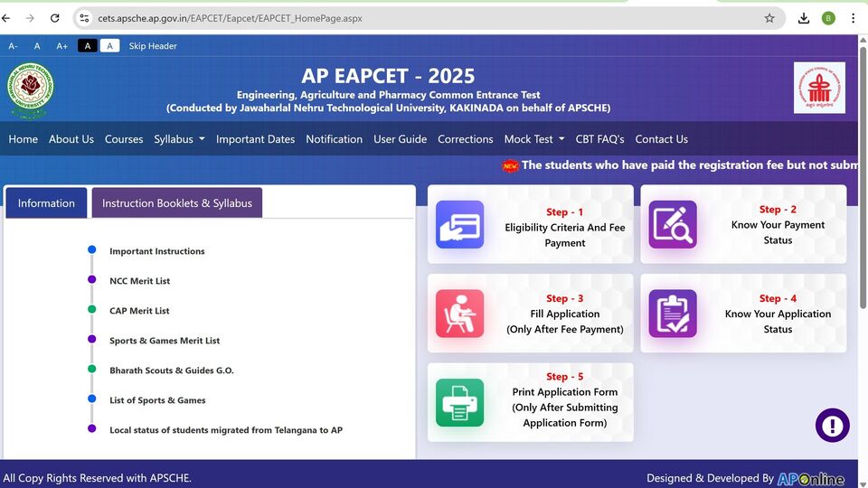The image size is (868, 488).
Task: Open Chrome three-dot menu
Action: 853,18
